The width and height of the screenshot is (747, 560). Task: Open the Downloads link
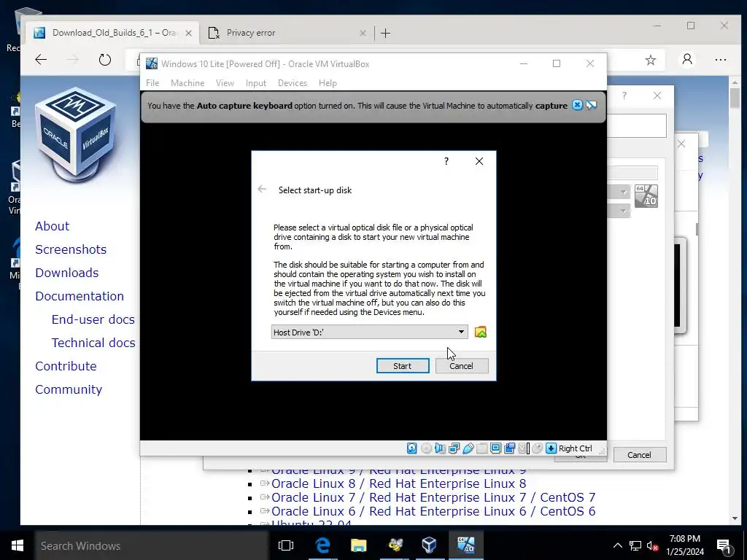[67, 273]
